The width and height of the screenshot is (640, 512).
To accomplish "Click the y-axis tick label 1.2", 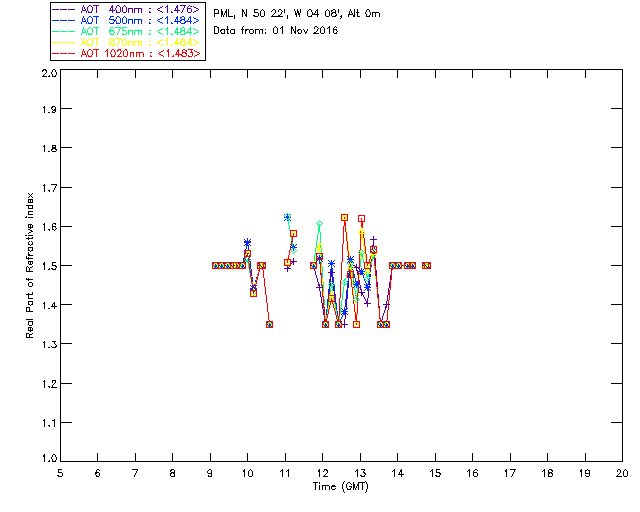I will [x=49, y=384].
